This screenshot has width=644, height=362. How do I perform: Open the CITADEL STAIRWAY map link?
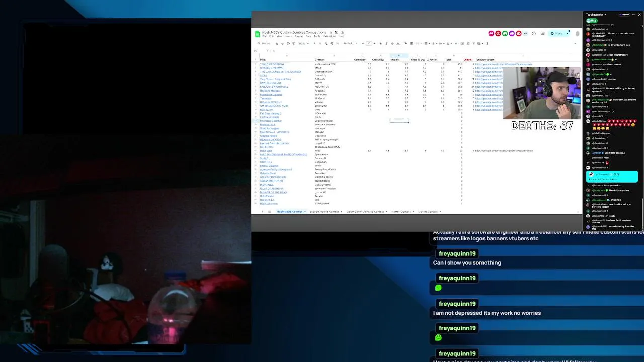tap(271, 68)
